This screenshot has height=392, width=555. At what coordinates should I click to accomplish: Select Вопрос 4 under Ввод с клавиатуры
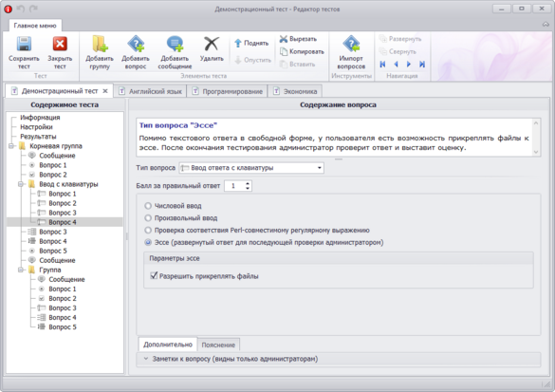(x=63, y=222)
